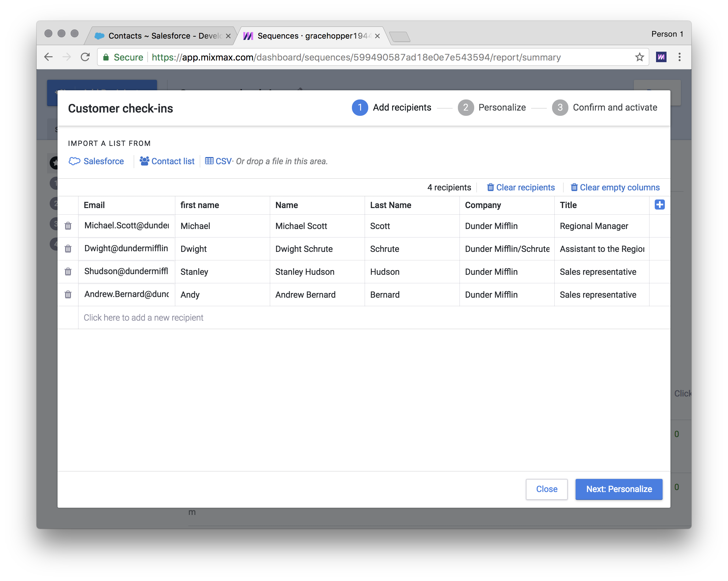Click the delete icon for Stanley Hudson
The height and width of the screenshot is (581, 728).
tap(68, 272)
